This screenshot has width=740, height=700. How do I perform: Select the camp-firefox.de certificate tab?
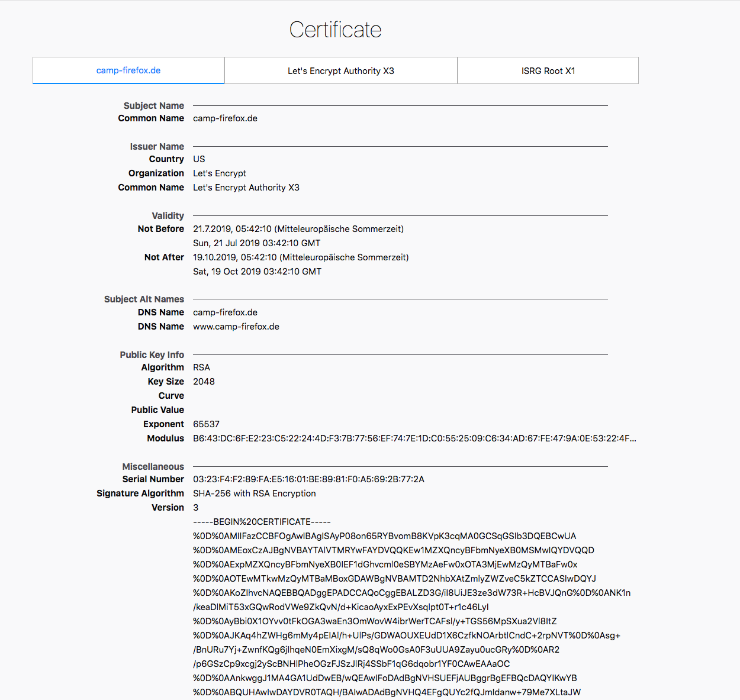(x=128, y=70)
